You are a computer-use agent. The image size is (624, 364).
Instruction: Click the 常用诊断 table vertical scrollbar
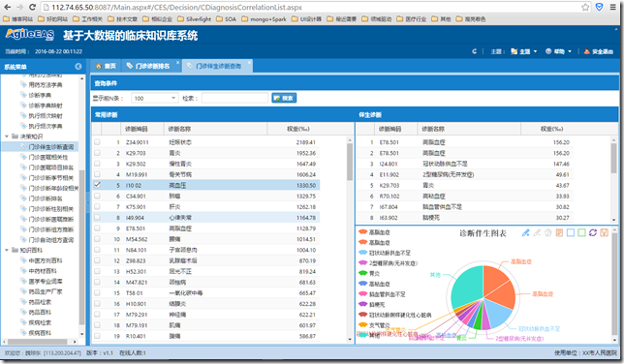pos(350,240)
